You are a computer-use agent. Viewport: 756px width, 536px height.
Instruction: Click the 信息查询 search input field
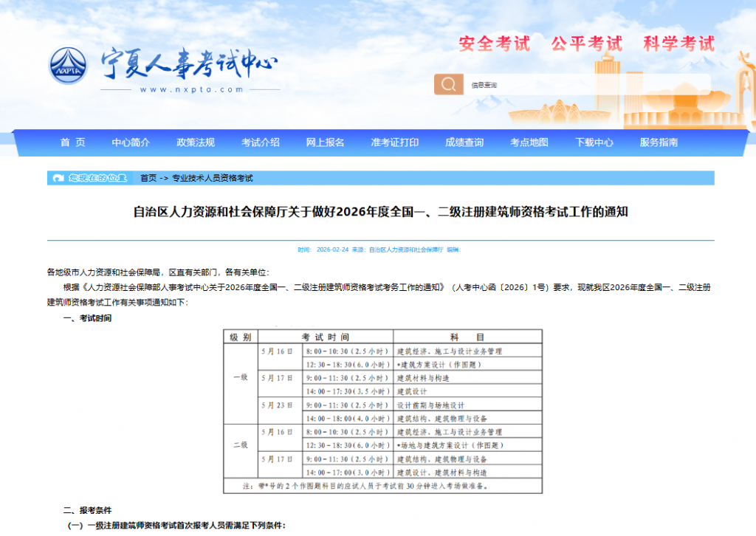point(583,85)
